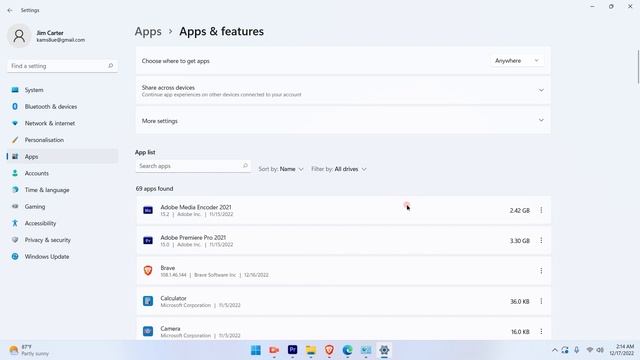Click the Find a setting search box

point(62,66)
